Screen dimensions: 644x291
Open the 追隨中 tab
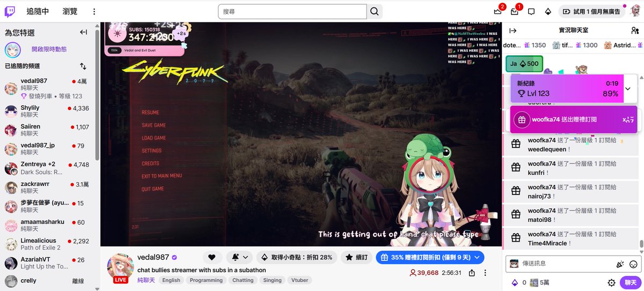38,11
